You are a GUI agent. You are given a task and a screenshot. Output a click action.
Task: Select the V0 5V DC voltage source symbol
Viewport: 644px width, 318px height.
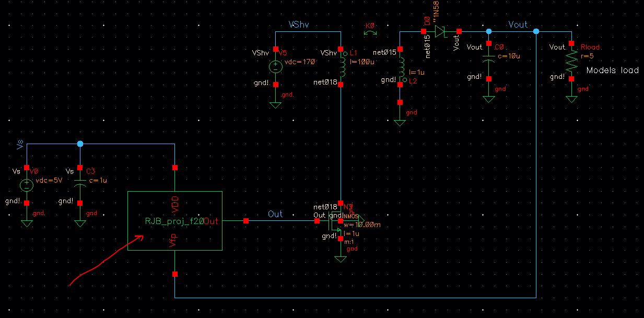(26, 185)
